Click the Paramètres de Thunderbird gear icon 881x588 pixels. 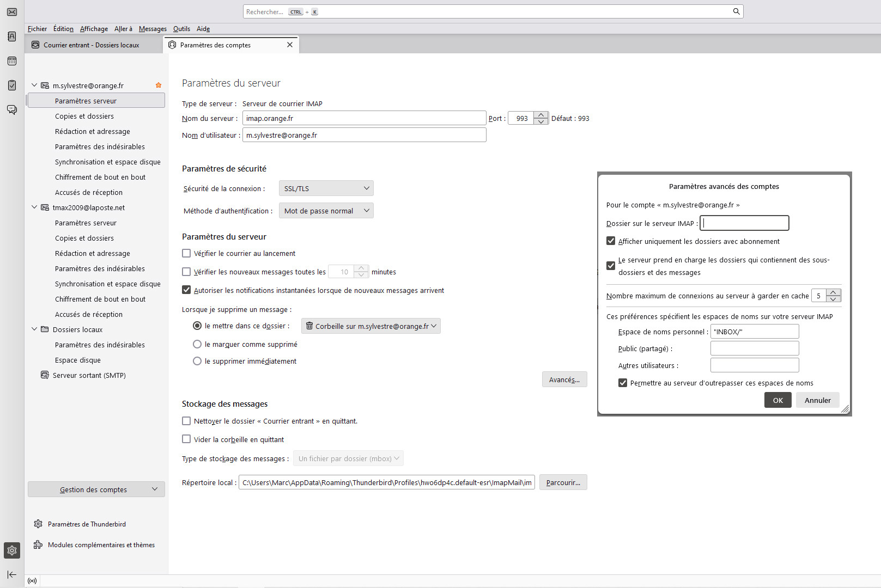click(x=38, y=524)
